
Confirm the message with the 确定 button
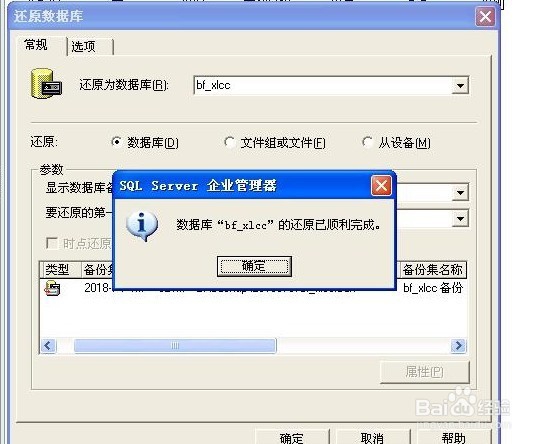point(254,266)
